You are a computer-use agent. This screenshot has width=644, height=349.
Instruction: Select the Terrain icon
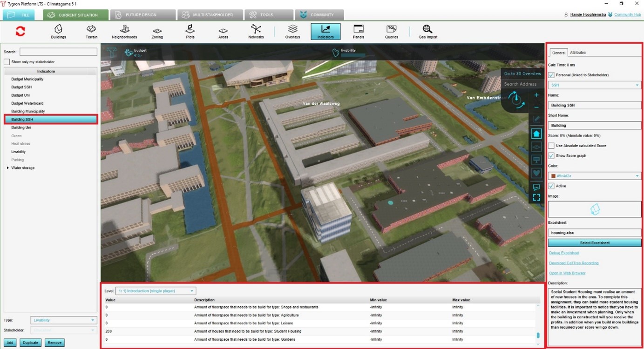click(x=91, y=31)
